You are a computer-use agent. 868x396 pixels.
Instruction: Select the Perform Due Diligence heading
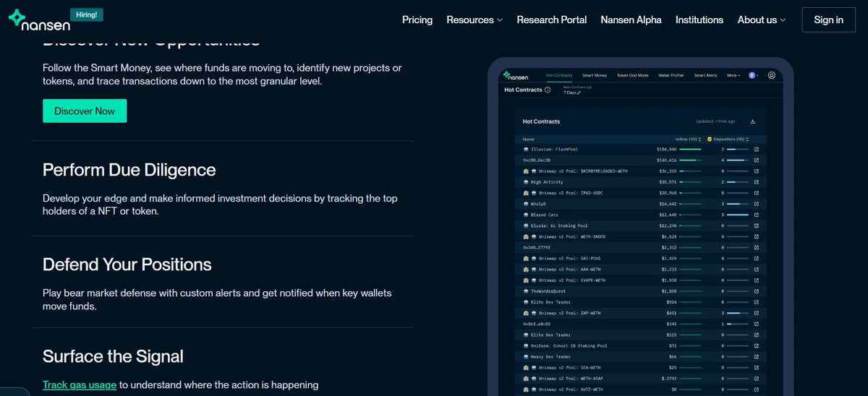tap(129, 170)
